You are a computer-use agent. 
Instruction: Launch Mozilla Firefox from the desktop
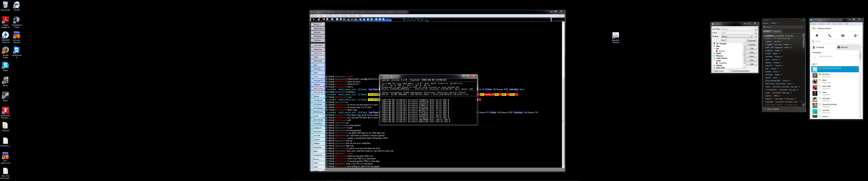(5, 52)
